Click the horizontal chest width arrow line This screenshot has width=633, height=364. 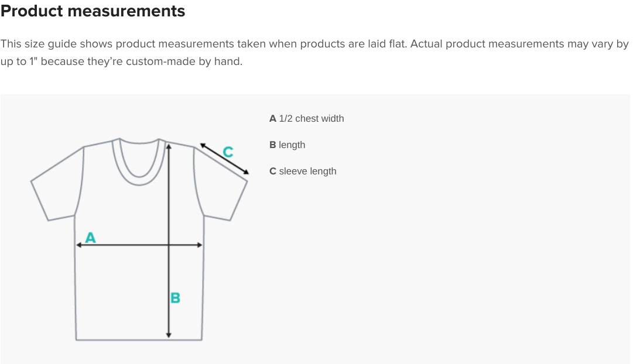click(139, 245)
